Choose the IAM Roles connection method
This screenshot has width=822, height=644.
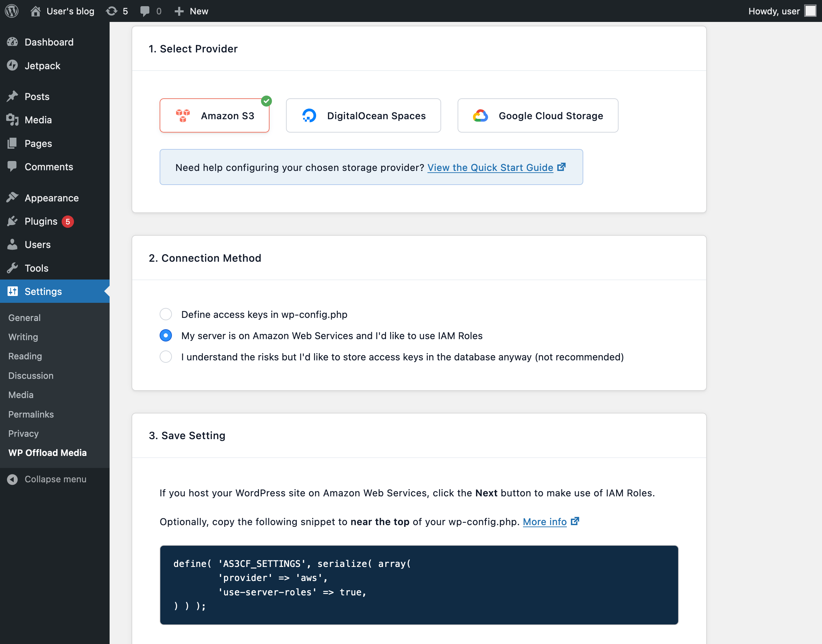pos(166,336)
